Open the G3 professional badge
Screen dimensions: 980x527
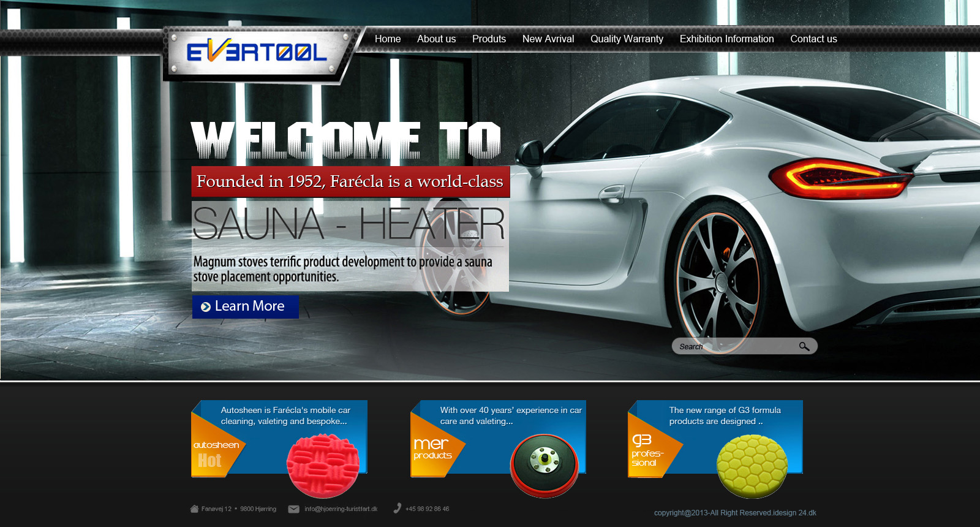click(654, 445)
